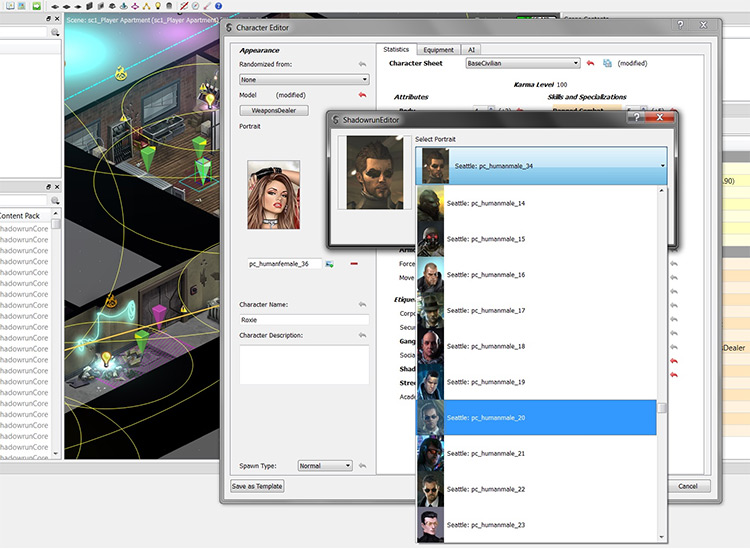
Task: Click the yellow path nodes toolbar icon
Action: (x=146, y=6)
